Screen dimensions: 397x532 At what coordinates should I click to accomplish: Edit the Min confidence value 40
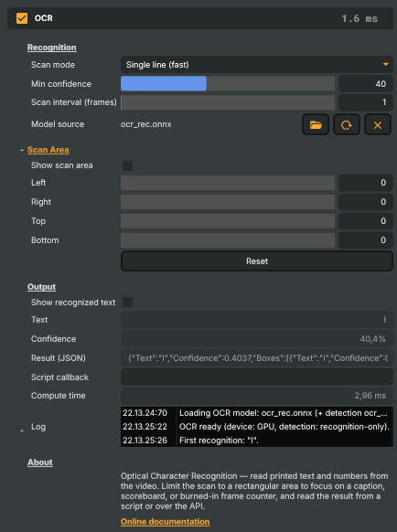365,83
